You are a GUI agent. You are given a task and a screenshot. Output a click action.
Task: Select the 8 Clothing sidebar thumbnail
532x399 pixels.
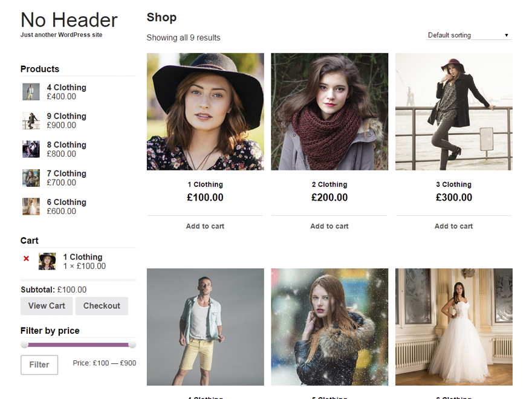coord(31,149)
